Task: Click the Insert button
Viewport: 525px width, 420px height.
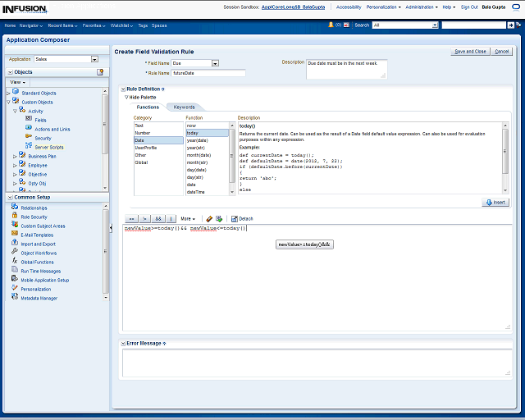Action: pos(495,202)
